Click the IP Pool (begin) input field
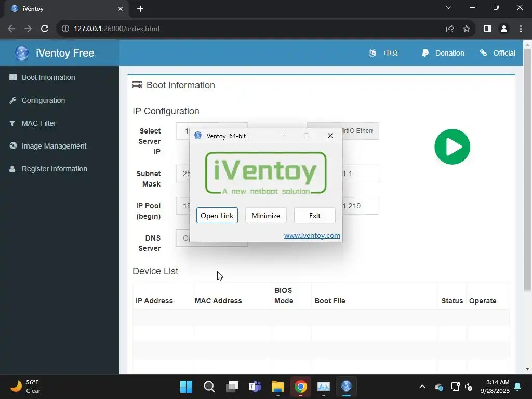This screenshot has height=399, width=532. click(x=183, y=206)
